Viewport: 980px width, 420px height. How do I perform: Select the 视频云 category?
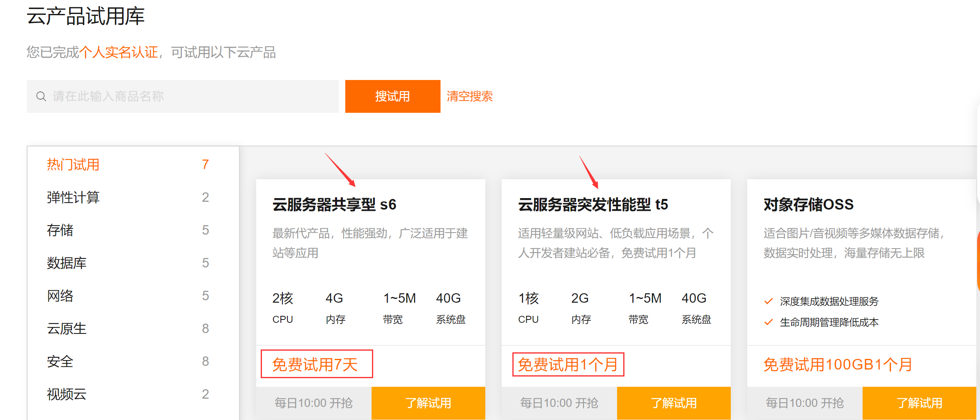click(x=66, y=394)
